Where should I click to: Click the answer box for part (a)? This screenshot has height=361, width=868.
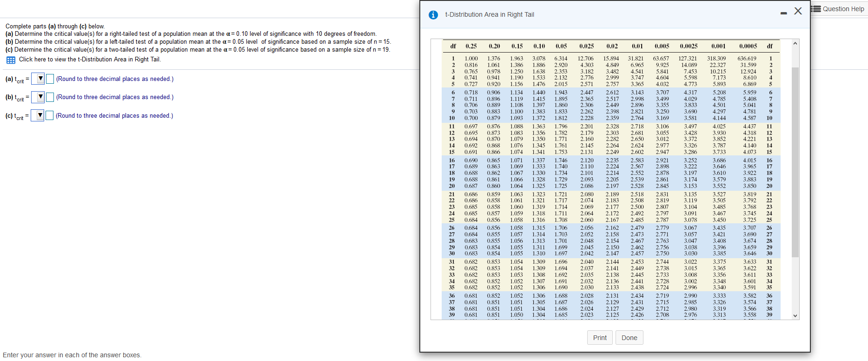click(x=50, y=79)
